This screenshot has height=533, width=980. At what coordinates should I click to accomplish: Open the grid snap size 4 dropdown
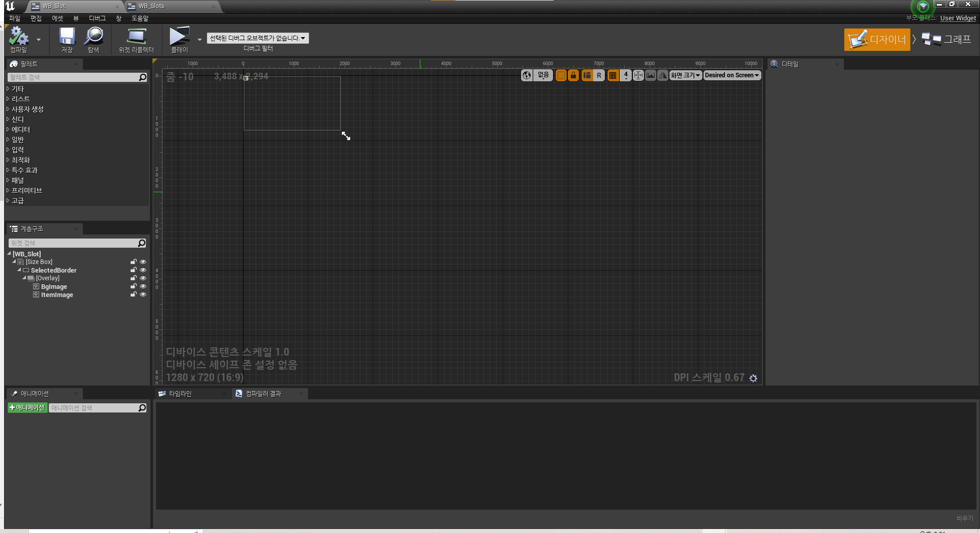coord(626,75)
